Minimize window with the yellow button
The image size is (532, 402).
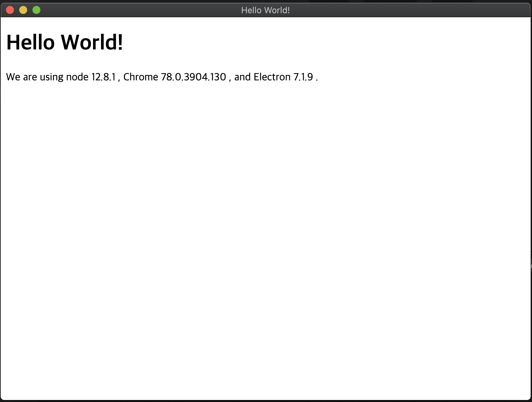(x=23, y=10)
